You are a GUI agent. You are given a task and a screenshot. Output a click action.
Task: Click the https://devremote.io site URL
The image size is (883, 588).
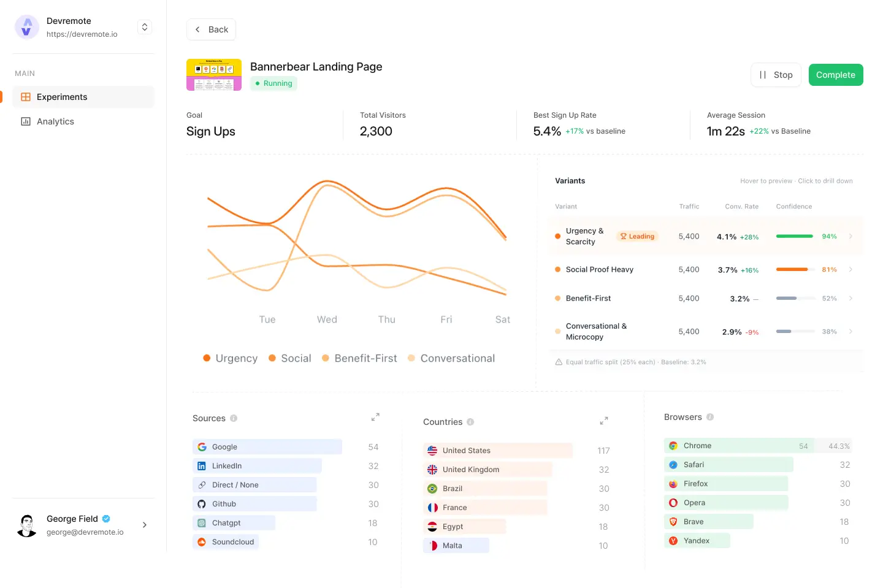[82, 34]
